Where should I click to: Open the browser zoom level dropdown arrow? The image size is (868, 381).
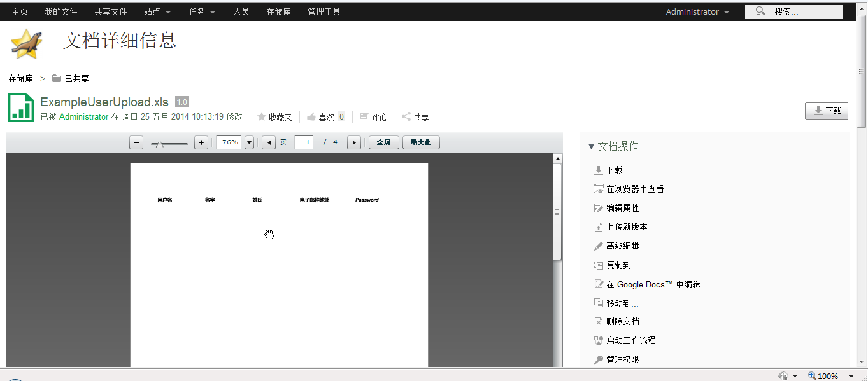point(851,376)
